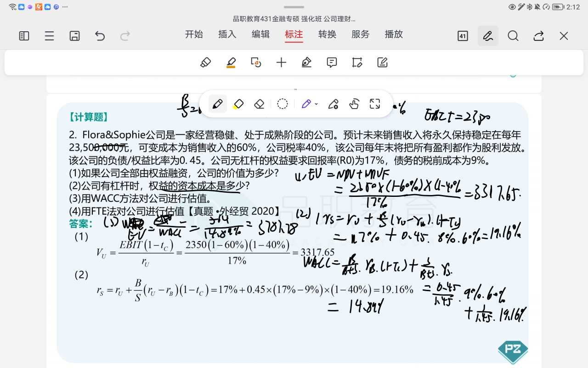The height and width of the screenshot is (368, 588).
Task: Tap the PZ logo badge at page corner
Action: (x=513, y=352)
